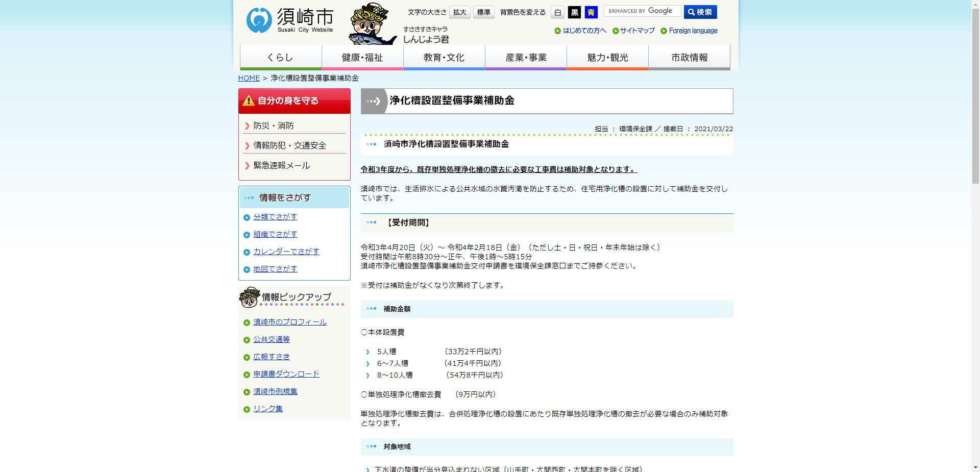Click the mascot icon beside 情報ピックアップ heading
This screenshot has height=472, width=980.
[x=248, y=297]
